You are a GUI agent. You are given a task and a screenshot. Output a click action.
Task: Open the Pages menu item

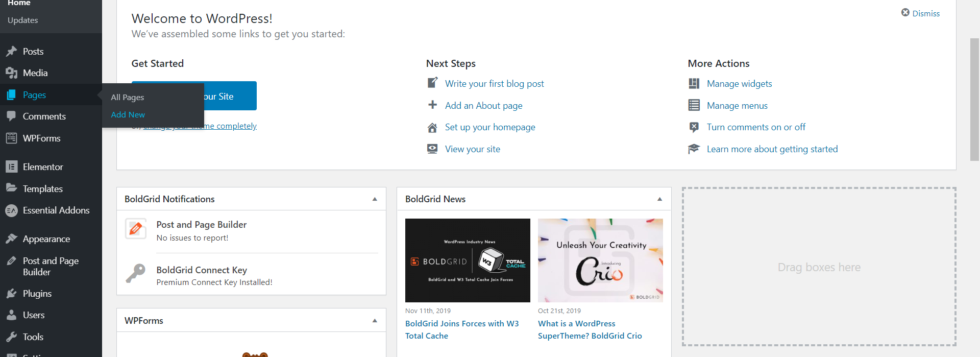tap(34, 95)
